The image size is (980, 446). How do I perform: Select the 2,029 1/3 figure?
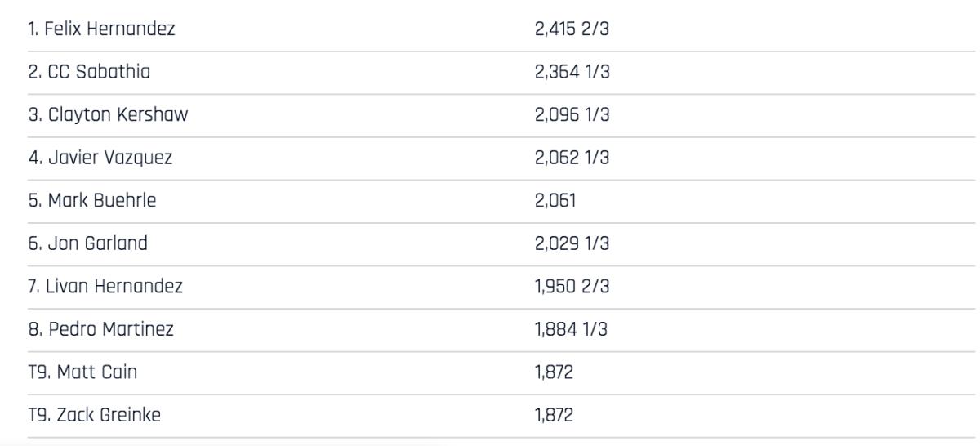[x=572, y=243]
